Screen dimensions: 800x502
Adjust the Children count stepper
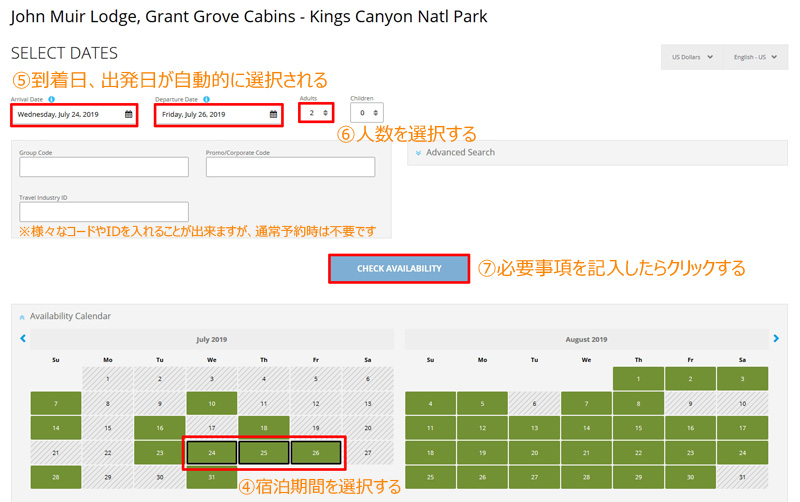click(376, 113)
